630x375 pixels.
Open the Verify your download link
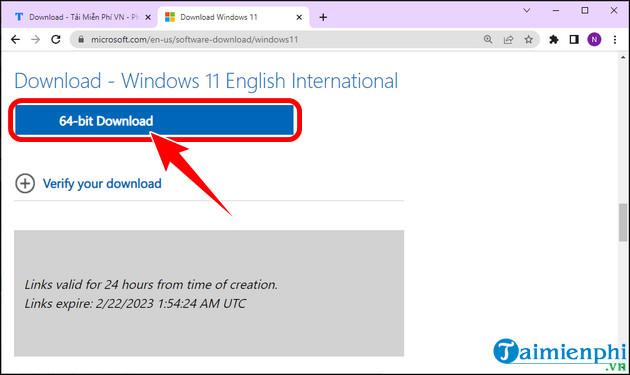pyautogui.click(x=102, y=184)
